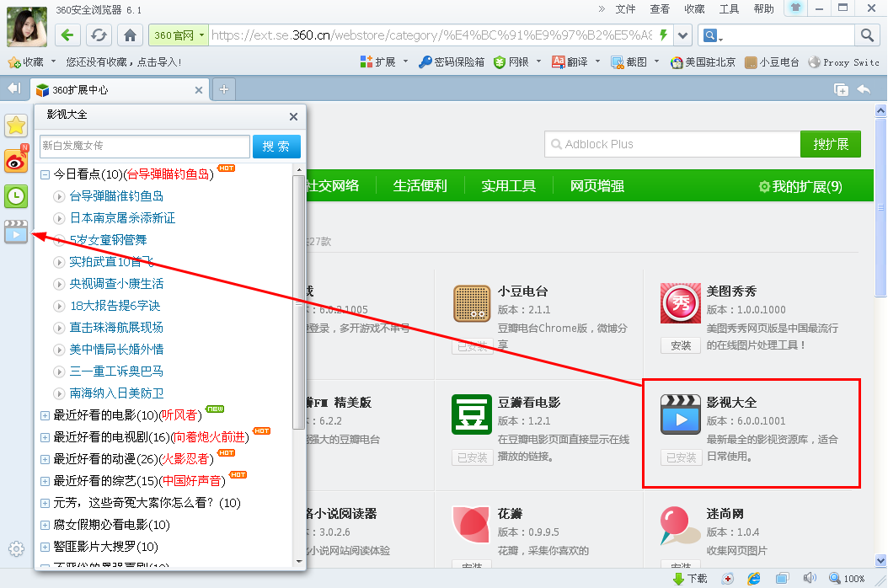Click the 搜索 button in 影视大全 panel
The width and height of the screenshot is (888, 588).
(x=276, y=147)
